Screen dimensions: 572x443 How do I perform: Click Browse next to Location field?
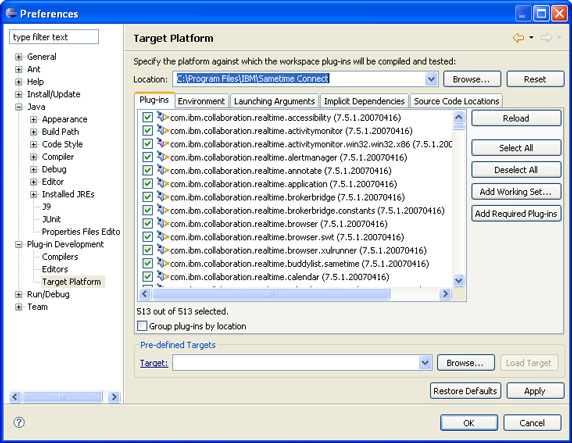click(x=472, y=79)
